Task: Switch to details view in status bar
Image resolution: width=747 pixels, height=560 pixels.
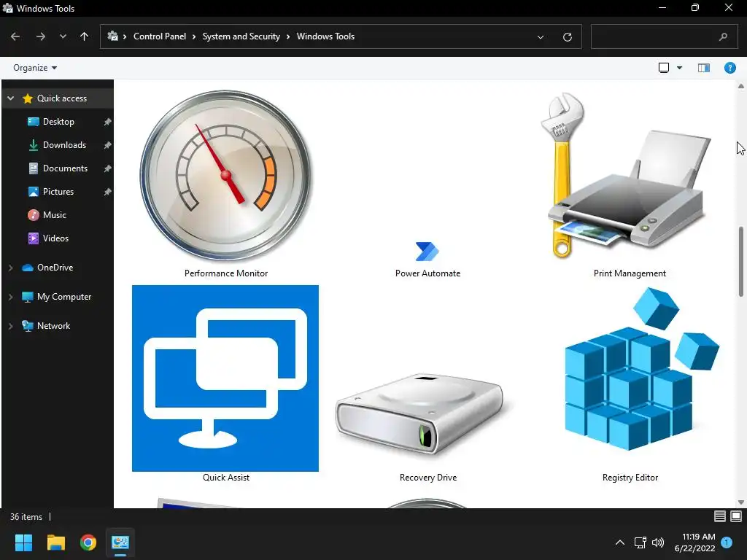Action: pos(720,516)
